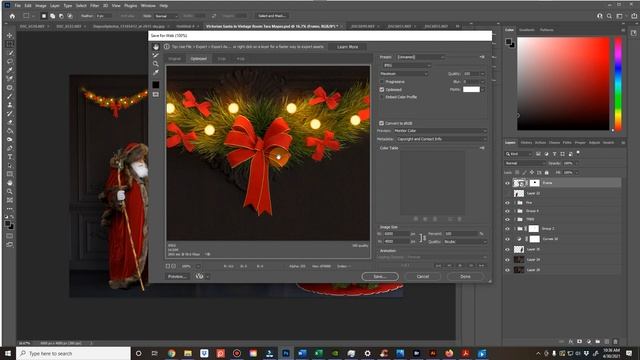Image resolution: width=640 pixels, height=360 pixels.
Task: Click the Percent input field in Image Size
Action: [461, 234]
